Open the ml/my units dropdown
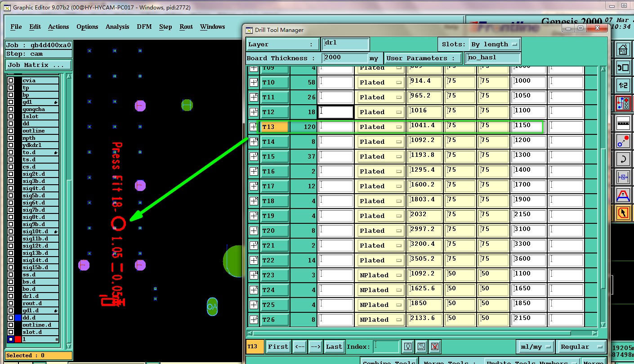 click(535, 346)
